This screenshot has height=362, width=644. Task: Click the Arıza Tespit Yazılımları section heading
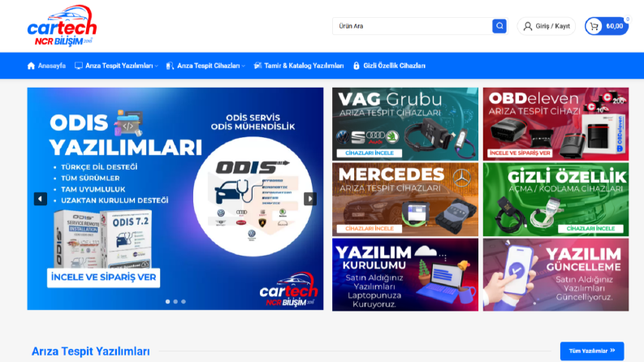pos(91,351)
